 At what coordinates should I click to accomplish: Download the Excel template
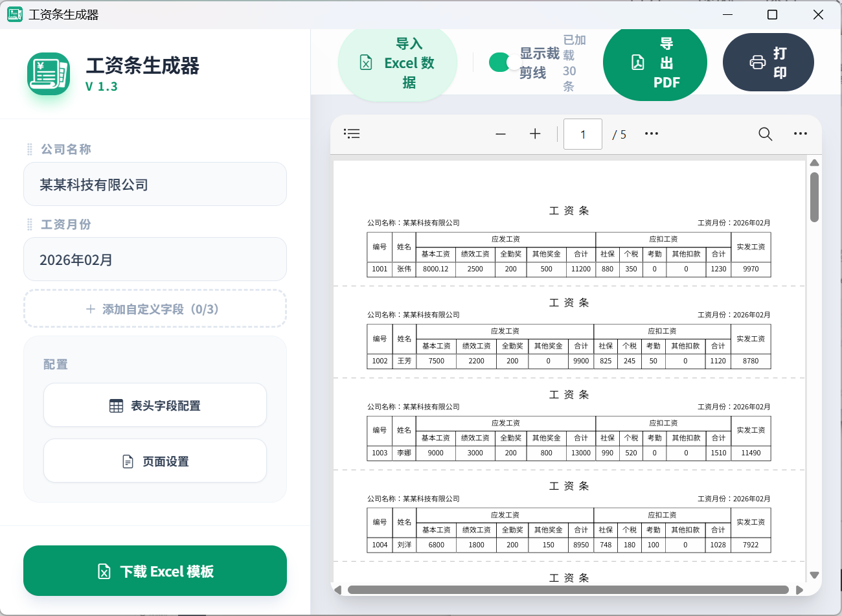(155, 571)
